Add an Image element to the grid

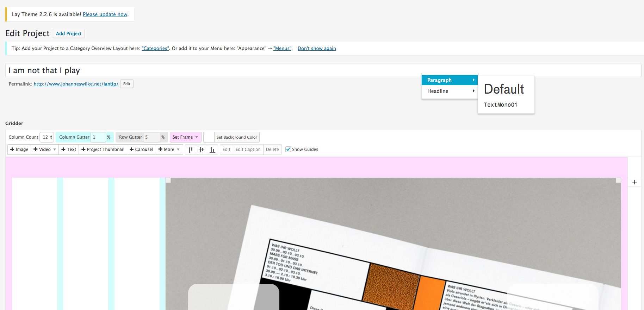pyautogui.click(x=19, y=150)
